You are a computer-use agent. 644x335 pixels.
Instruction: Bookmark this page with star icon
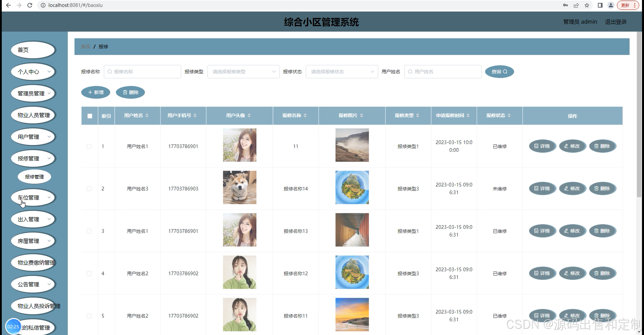(x=587, y=5)
